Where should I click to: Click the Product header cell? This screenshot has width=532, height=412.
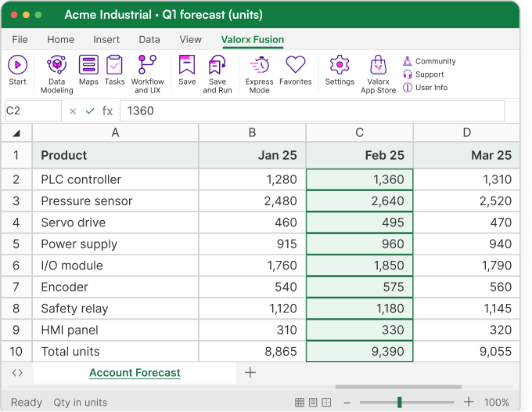115,155
